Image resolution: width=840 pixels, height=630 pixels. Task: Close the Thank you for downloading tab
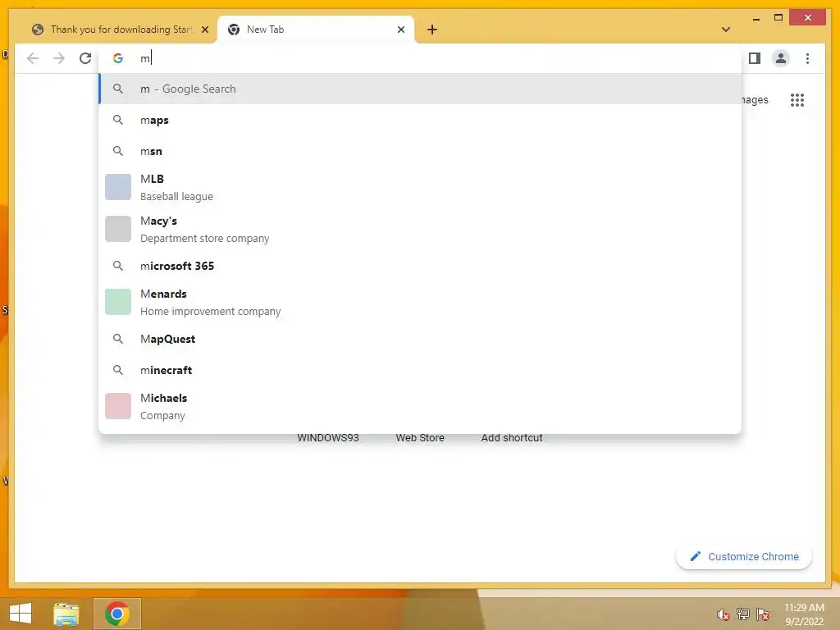(x=204, y=30)
